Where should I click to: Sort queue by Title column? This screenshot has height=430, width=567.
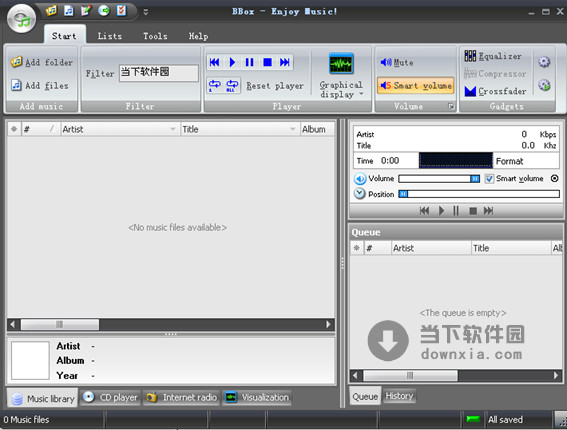point(511,248)
